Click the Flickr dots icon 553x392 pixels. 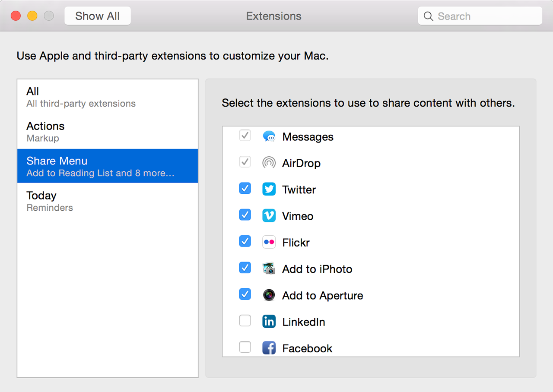(269, 242)
